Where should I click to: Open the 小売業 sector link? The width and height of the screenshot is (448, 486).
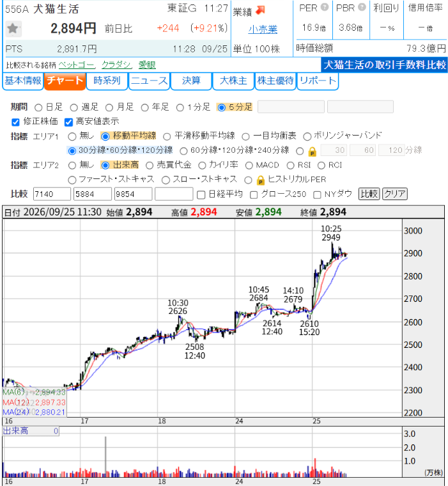pos(263,30)
